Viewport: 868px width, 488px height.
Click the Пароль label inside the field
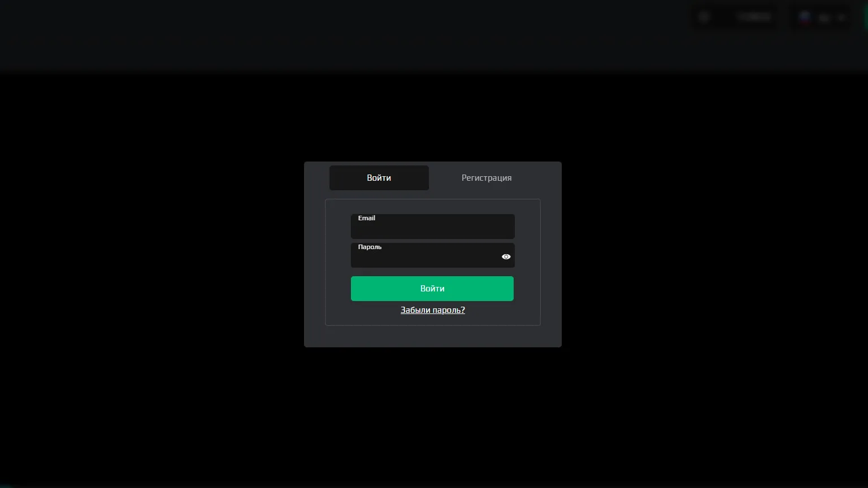pyautogui.click(x=370, y=247)
